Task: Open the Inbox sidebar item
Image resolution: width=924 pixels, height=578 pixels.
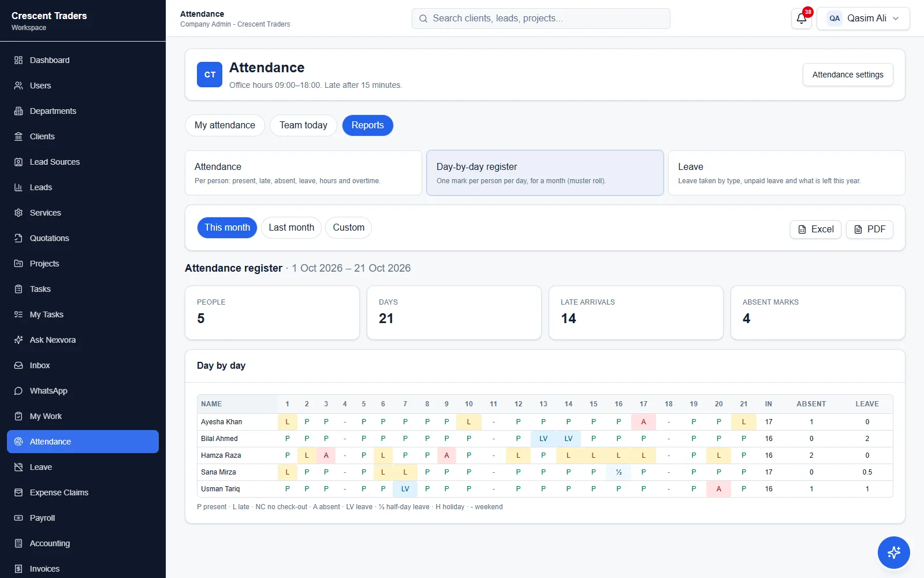Action: pyautogui.click(x=83, y=365)
